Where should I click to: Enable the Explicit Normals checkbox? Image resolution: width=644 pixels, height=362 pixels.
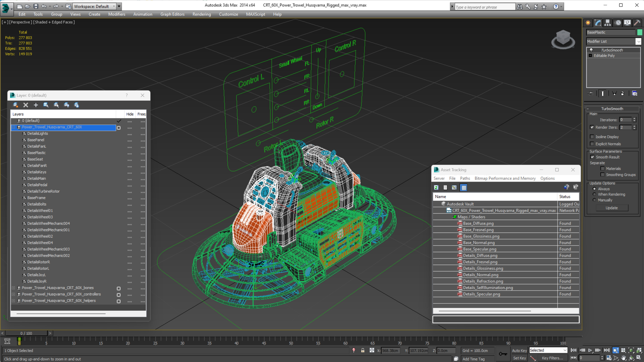click(x=592, y=144)
